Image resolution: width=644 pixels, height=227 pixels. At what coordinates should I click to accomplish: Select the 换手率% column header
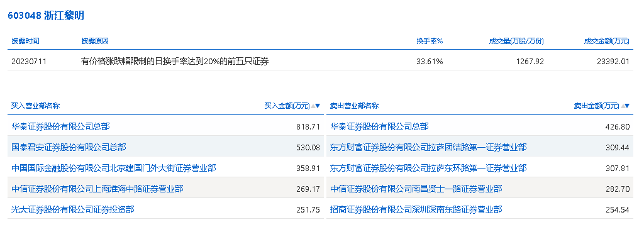430,41
